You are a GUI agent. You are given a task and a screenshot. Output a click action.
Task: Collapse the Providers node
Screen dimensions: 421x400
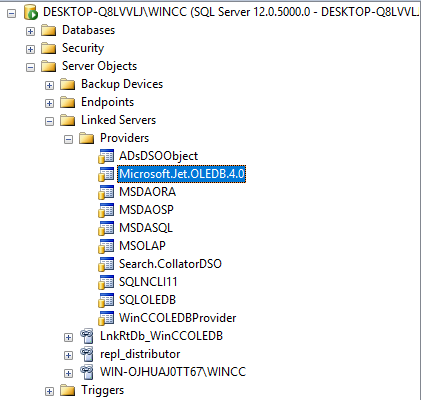[x=68, y=139]
